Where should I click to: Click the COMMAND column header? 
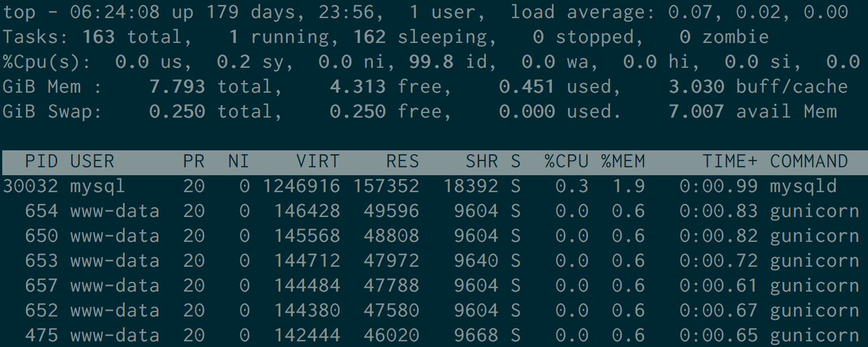click(x=809, y=162)
